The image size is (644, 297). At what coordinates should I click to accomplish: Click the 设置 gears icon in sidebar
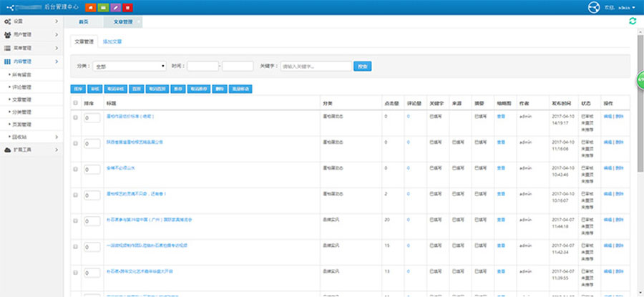tap(7, 21)
